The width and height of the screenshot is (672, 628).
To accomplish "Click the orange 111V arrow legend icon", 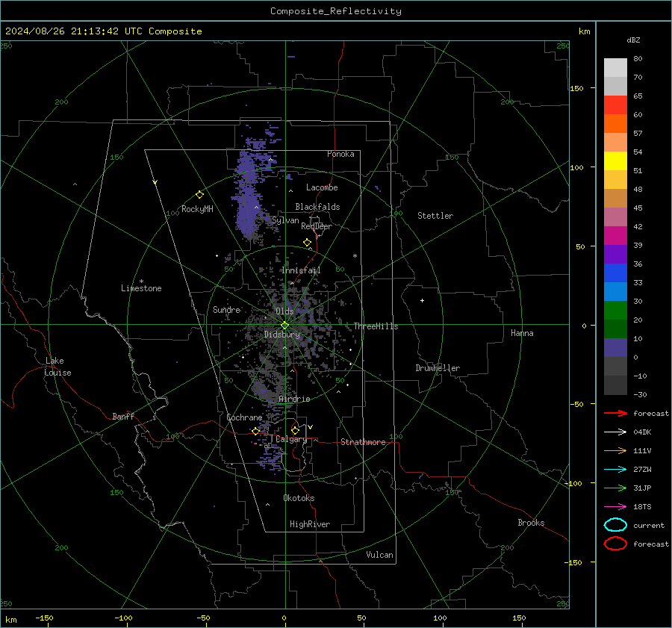I will tap(615, 450).
